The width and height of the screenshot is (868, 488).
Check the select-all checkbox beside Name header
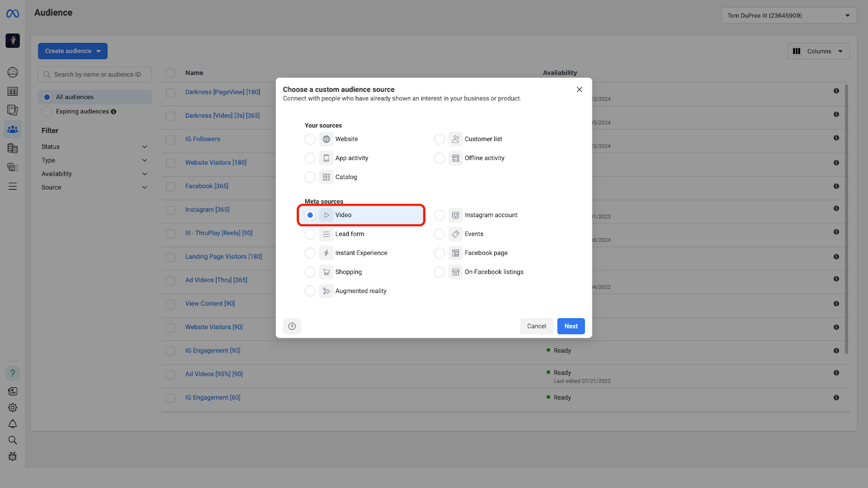(170, 73)
